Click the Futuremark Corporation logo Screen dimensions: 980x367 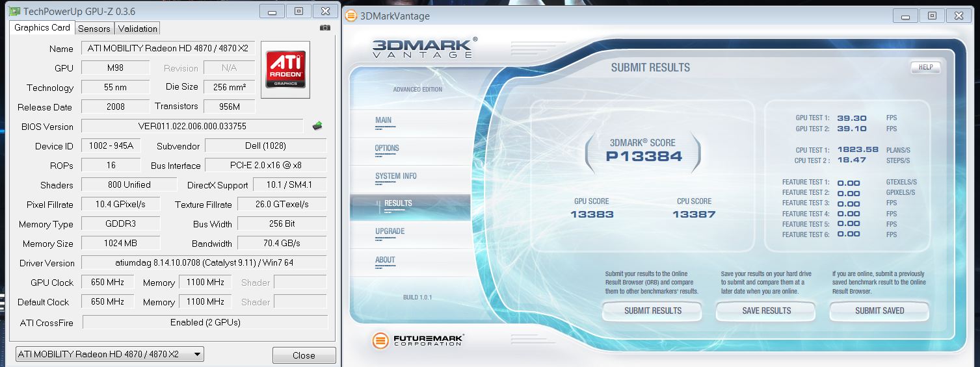click(x=418, y=340)
